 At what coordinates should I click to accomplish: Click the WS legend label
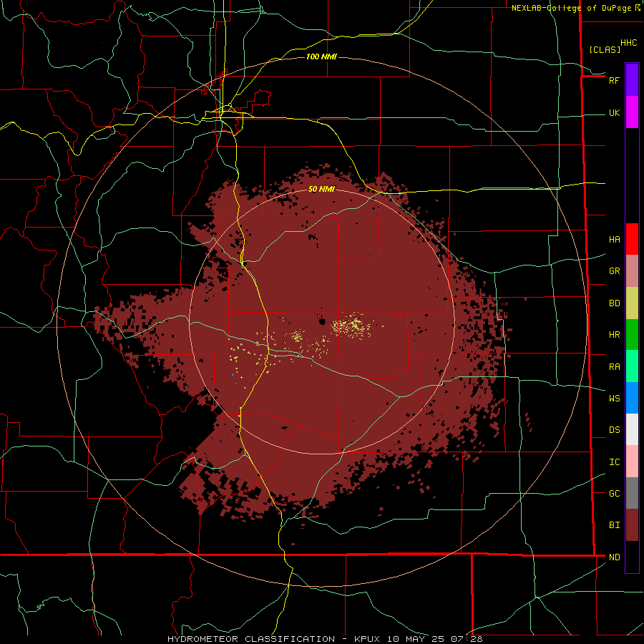[x=614, y=398]
